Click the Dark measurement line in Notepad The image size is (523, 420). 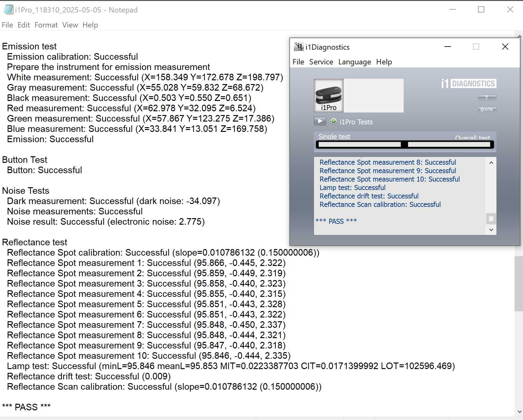(113, 201)
